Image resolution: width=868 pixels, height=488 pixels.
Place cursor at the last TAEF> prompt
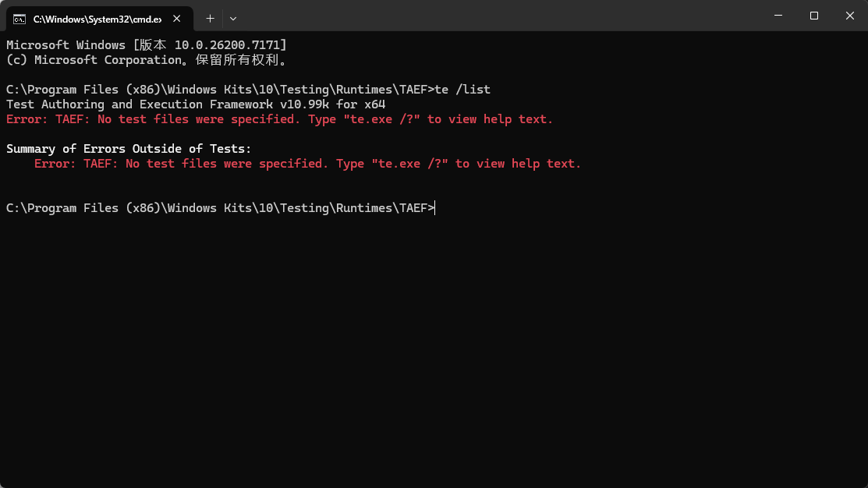436,208
